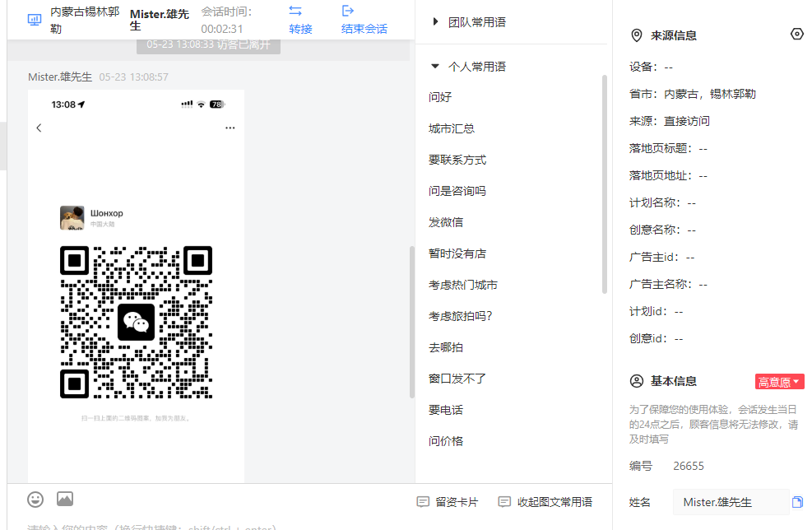Click the 计划名称 row

662,202
